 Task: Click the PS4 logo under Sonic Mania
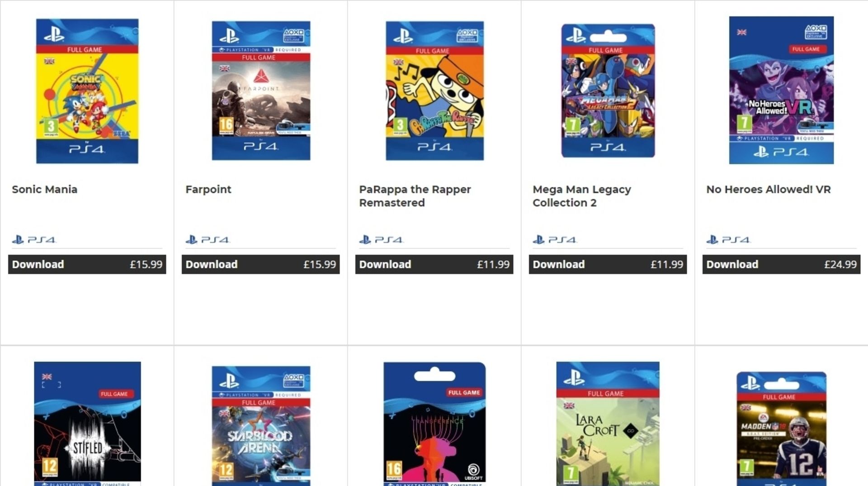coord(34,239)
